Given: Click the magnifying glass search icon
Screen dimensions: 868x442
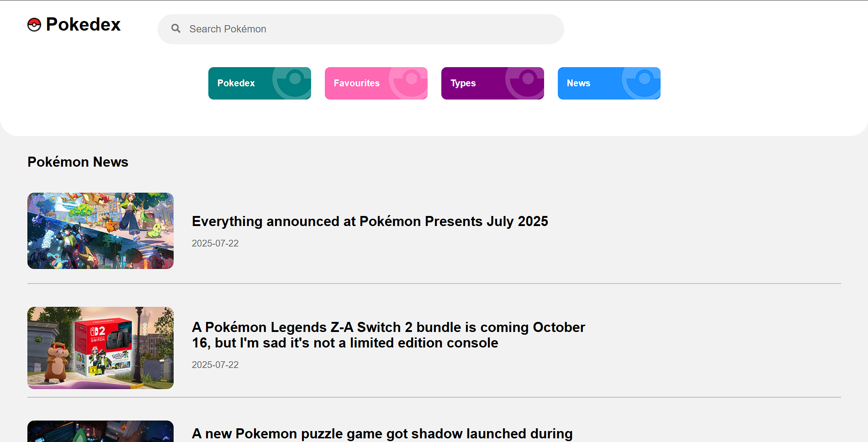Looking at the screenshot, I should click(x=176, y=29).
